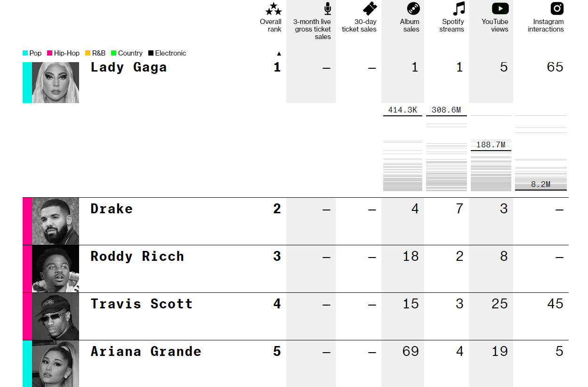Filter by Country genre legend

click(x=127, y=53)
